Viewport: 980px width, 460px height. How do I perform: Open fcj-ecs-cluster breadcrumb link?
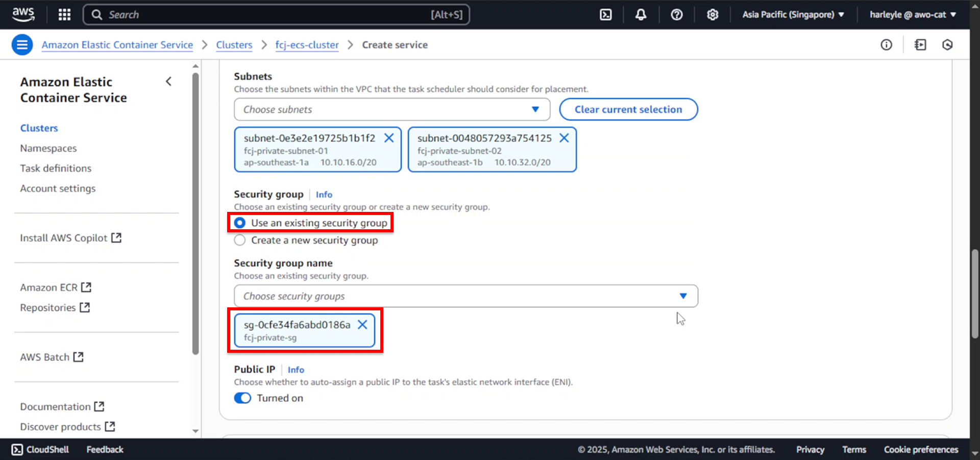[x=307, y=45]
